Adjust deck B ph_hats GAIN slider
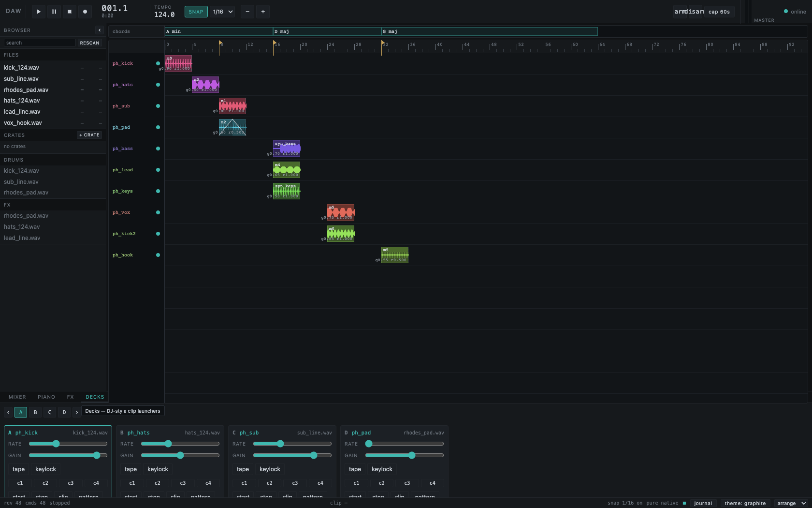This screenshot has width=812, height=508. pyautogui.click(x=180, y=455)
